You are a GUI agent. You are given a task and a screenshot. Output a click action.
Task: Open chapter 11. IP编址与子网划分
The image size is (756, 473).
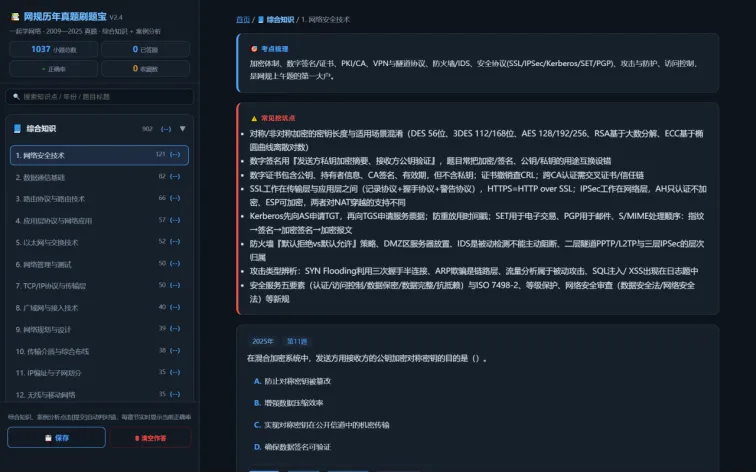click(99, 373)
